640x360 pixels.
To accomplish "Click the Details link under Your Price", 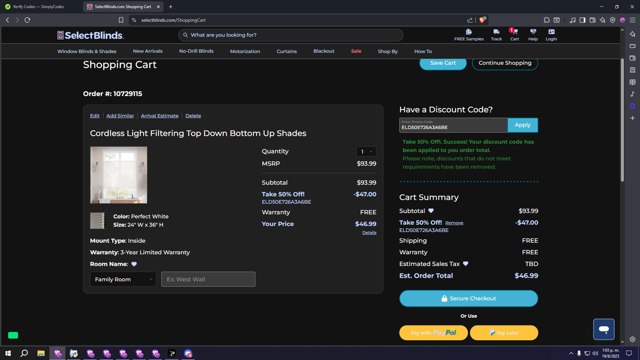I will click(369, 233).
